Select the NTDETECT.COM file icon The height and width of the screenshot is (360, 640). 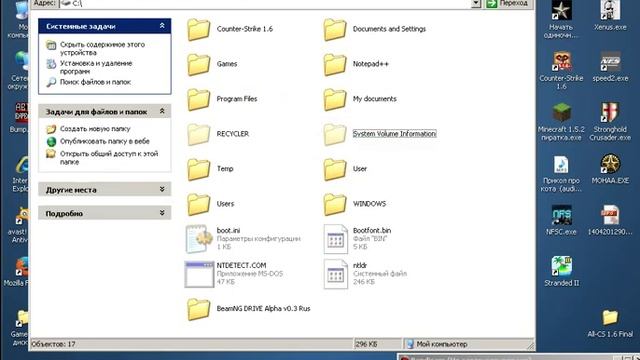point(199,274)
